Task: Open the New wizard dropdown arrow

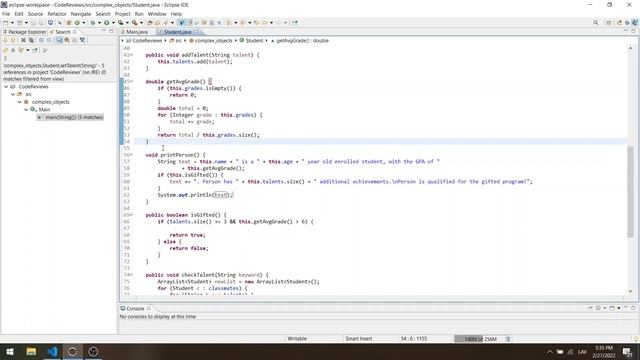Action: 12,23
